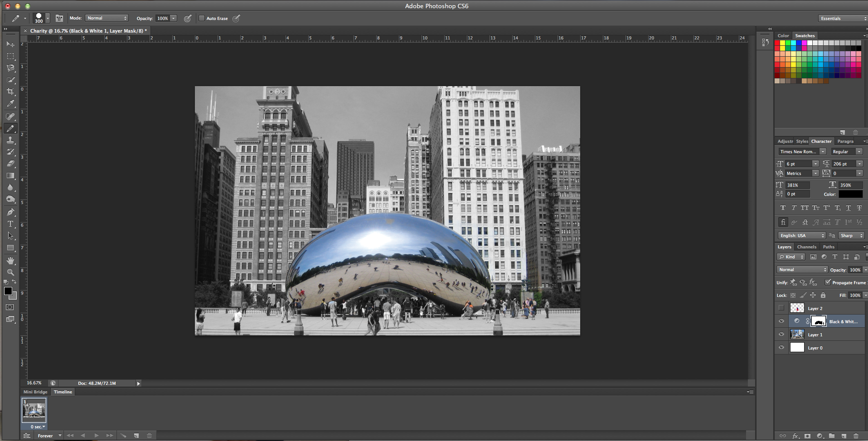Enable the Auto Erase checkbox
This screenshot has width=868, height=441.
(202, 18)
